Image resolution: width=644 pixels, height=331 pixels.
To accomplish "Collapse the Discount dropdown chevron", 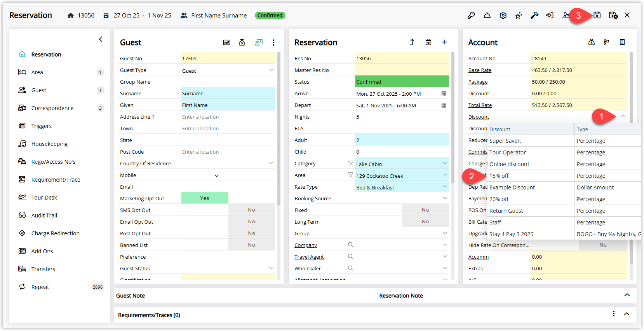I will click(623, 116).
